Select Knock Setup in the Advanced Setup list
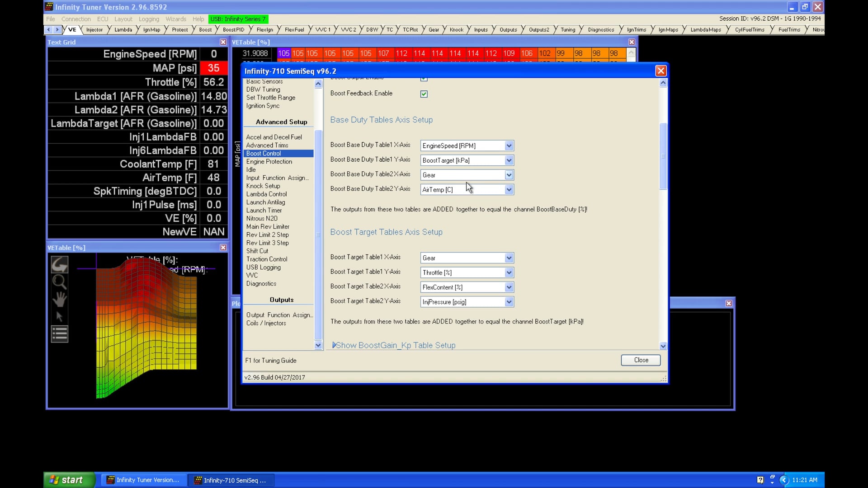 click(264, 186)
